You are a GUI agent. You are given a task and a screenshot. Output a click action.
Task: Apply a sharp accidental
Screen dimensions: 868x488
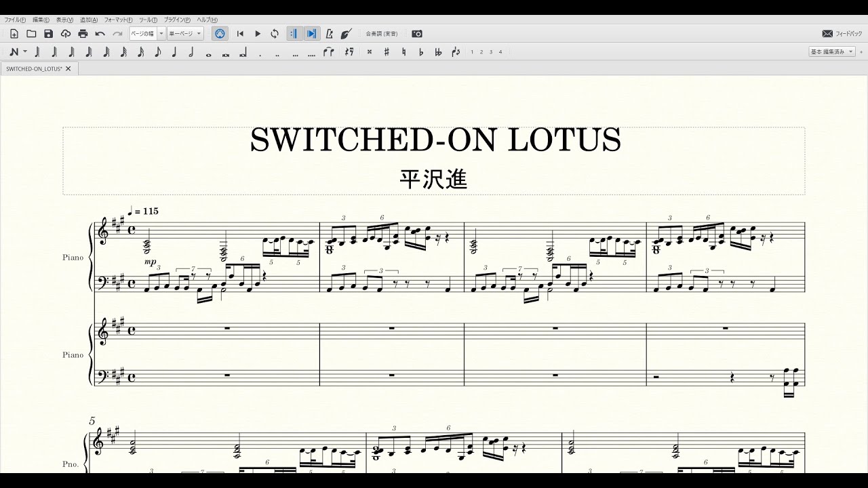[387, 52]
